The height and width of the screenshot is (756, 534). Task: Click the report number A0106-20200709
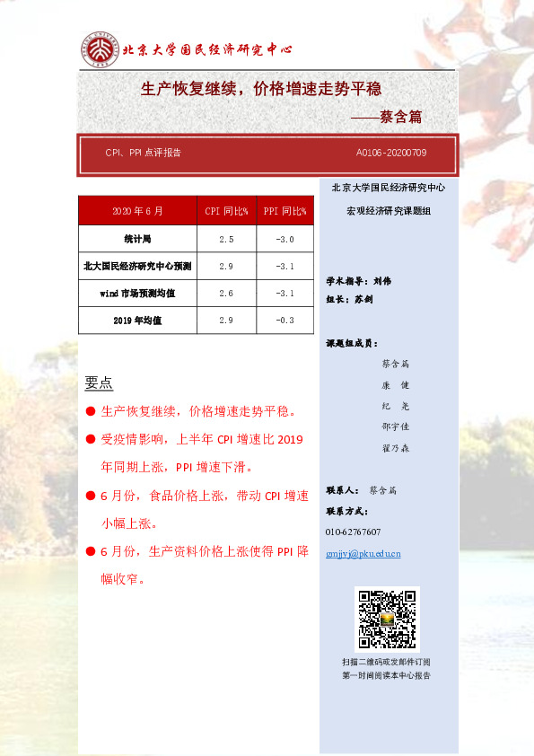(391, 153)
